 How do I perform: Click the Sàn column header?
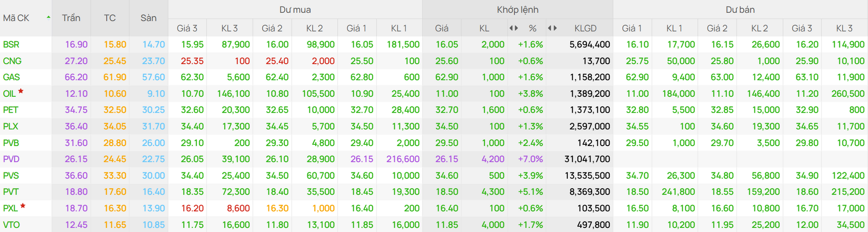click(x=148, y=18)
